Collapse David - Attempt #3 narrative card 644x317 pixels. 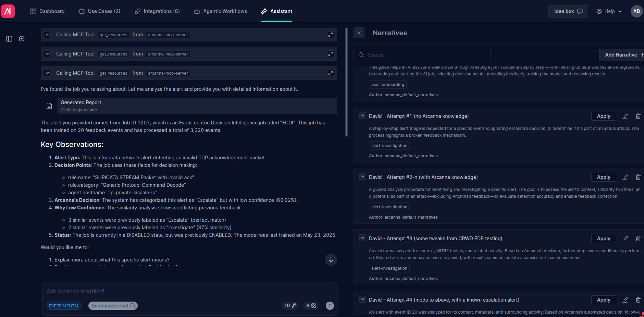(362, 238)
